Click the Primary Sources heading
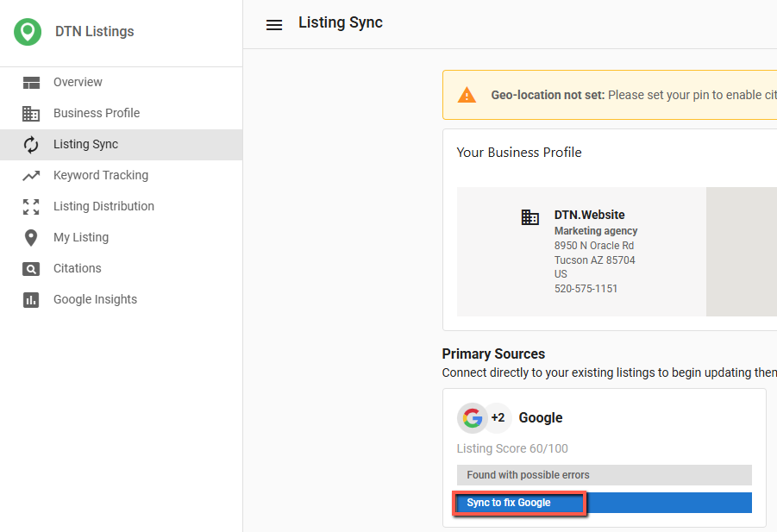This screenshot has width=777, height=532. 493,354
